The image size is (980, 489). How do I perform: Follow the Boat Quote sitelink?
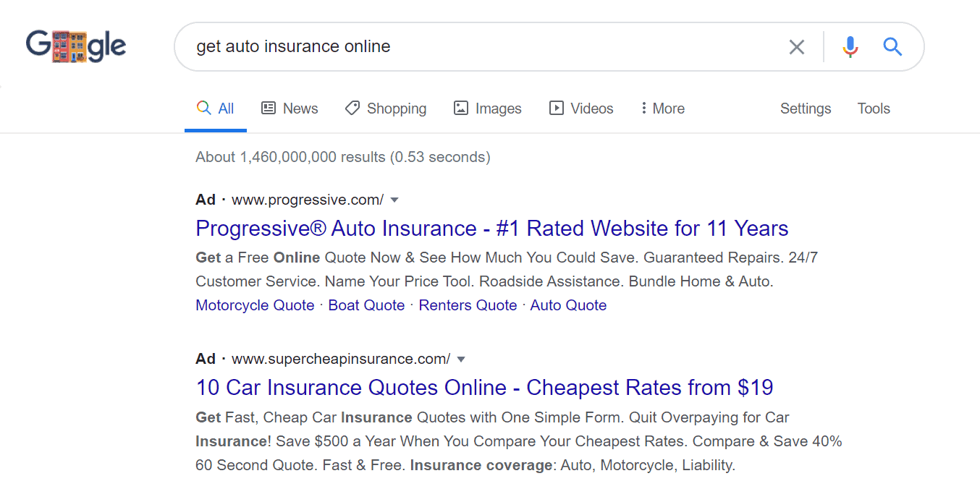tap(366, 305)
